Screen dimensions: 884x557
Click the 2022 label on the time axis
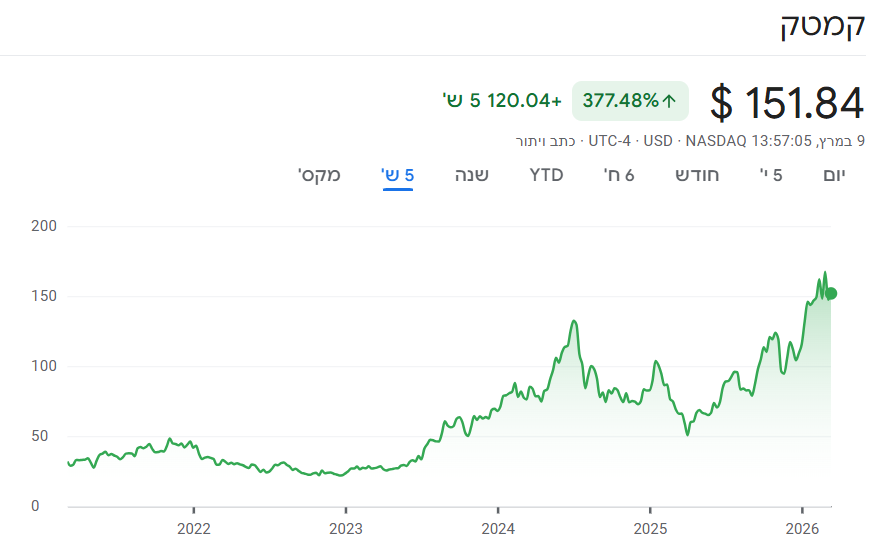click(x=193, y=527)
